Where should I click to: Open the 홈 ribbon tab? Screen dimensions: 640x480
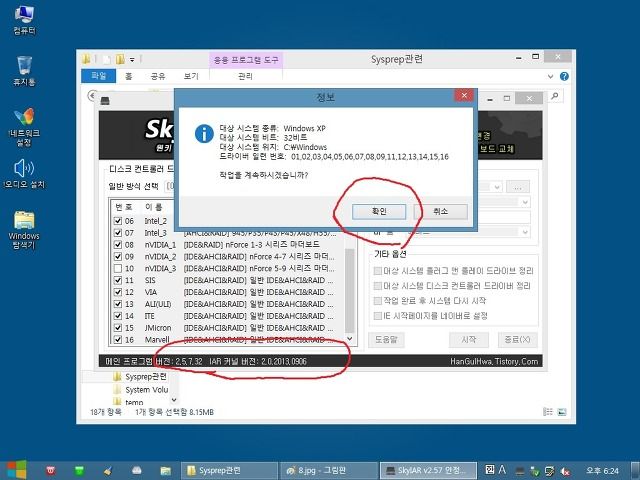click(x=129, y=76)
